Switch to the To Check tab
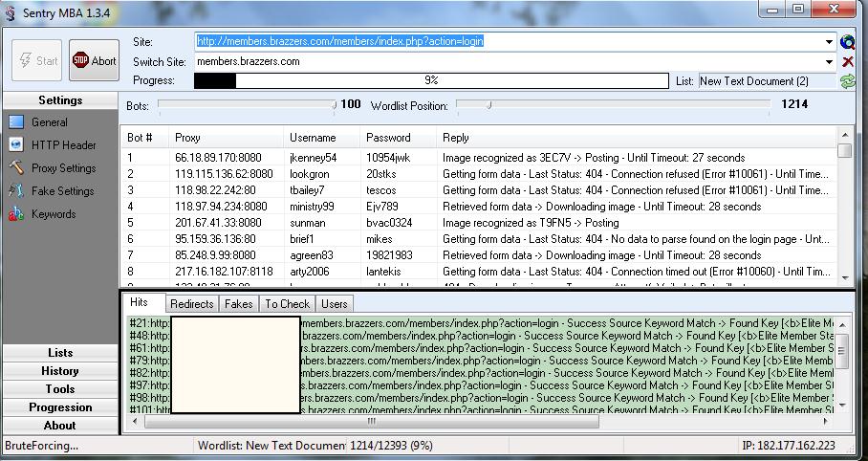 (288, 304)
